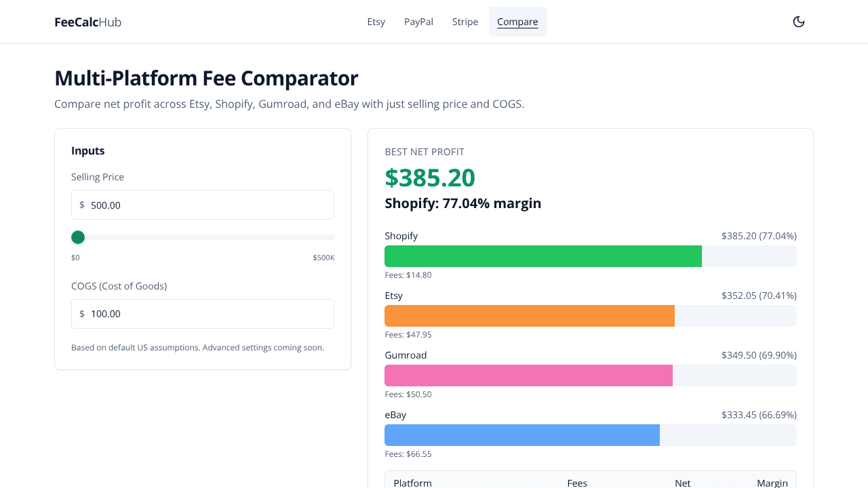Click the 'Shopify: 77.04% margin' text

pos(463,203)
